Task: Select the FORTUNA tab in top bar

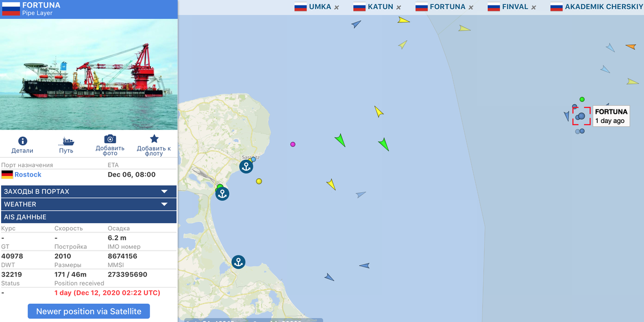Action: 448,7
